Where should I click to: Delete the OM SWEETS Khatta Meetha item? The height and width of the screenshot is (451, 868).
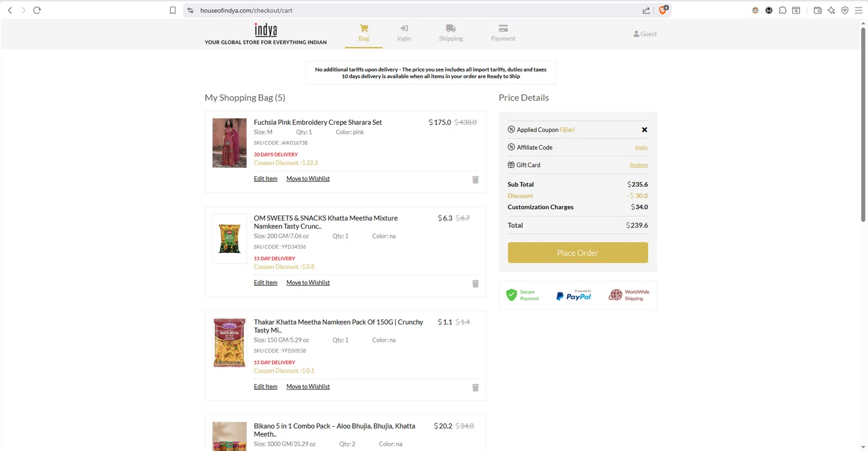476,284
